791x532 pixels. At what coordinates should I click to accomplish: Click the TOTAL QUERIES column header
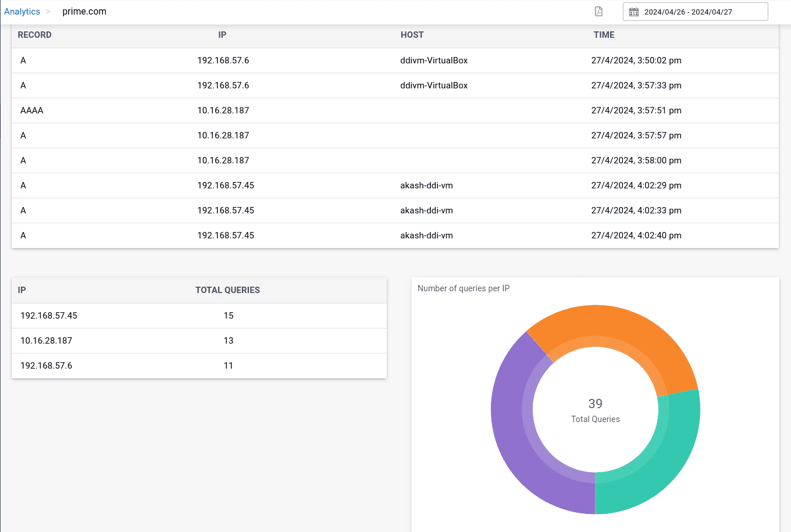tap(227, 290)
